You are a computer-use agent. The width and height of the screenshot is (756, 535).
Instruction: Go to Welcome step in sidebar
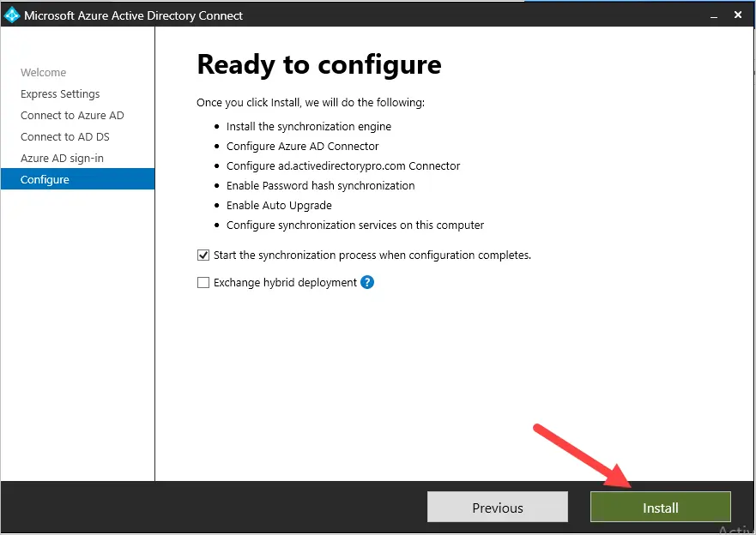pyautogui.click(x=44, y=72)
